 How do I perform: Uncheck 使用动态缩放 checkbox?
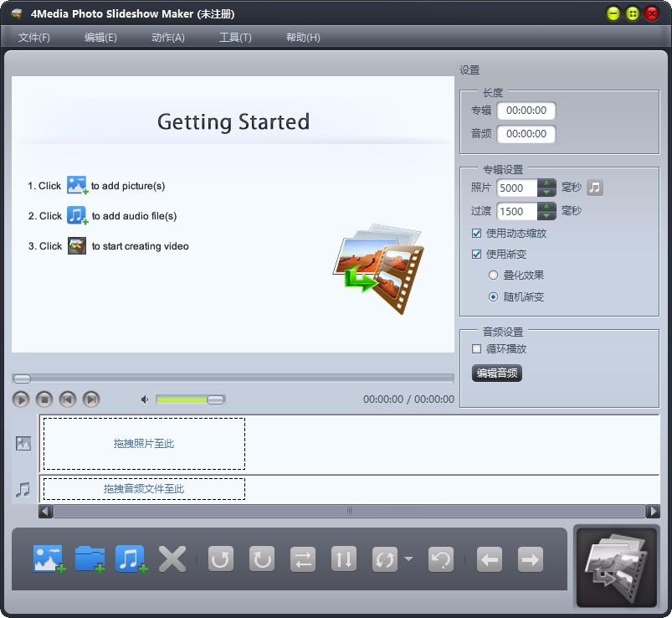[476, 234]
